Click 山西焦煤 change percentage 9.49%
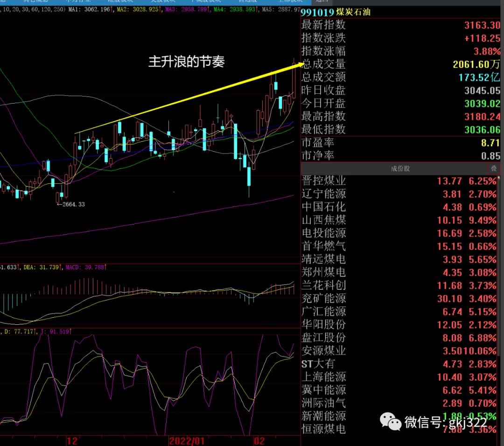This screenshot has width=504, height=446. pos(483,220)
